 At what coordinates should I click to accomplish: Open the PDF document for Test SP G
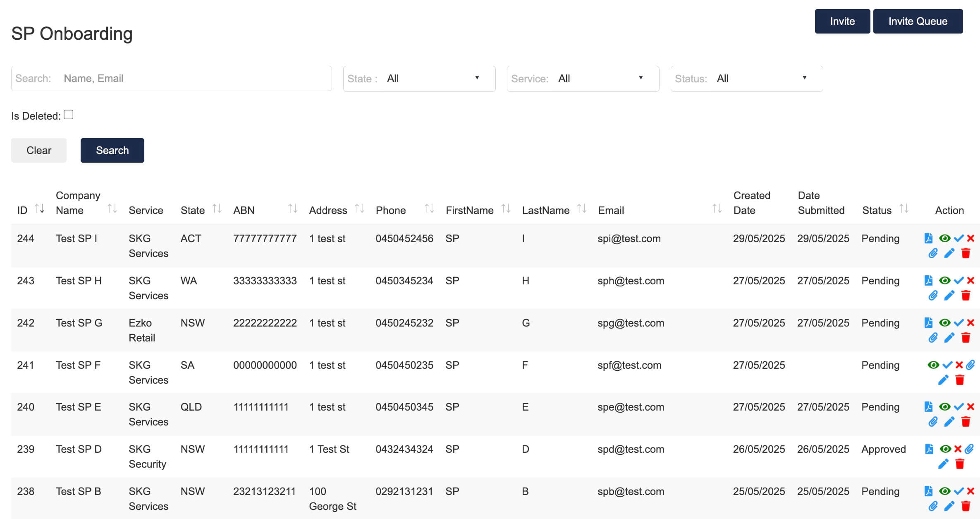929,322
